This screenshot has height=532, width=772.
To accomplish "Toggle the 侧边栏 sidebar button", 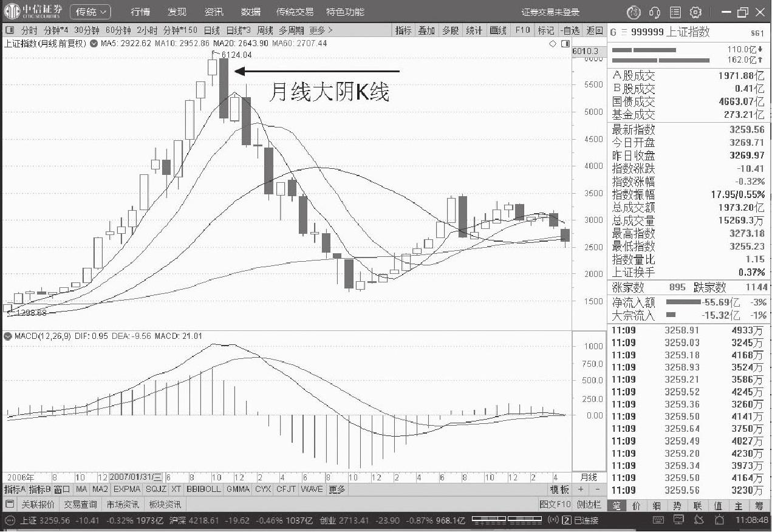I will [x=589, y=504].
